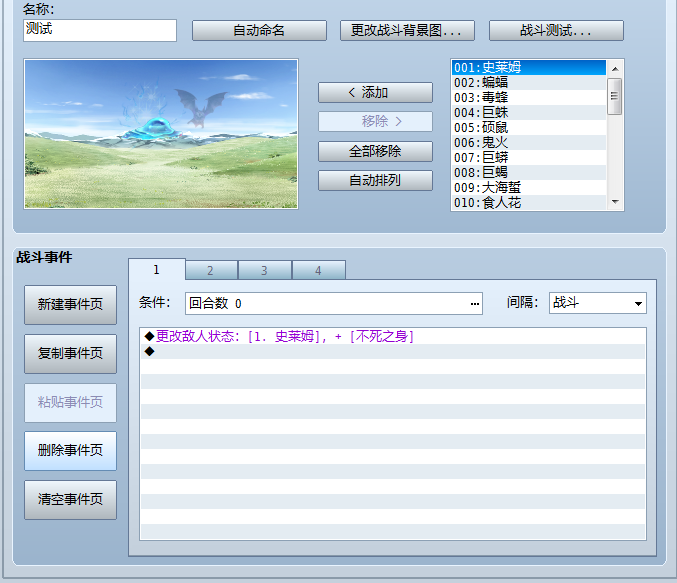Click the 移除 button
The image size is (677, 583).
coord(375,121)
